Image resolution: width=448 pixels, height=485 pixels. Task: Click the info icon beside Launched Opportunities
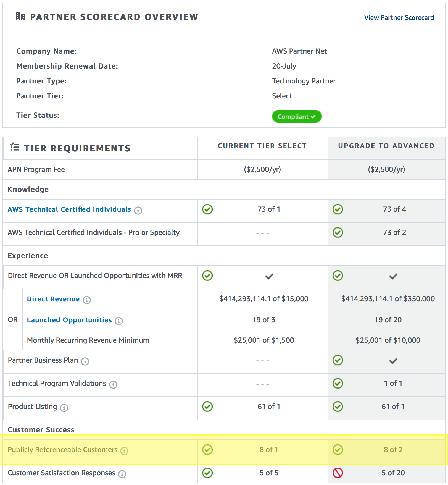point(119,321)
